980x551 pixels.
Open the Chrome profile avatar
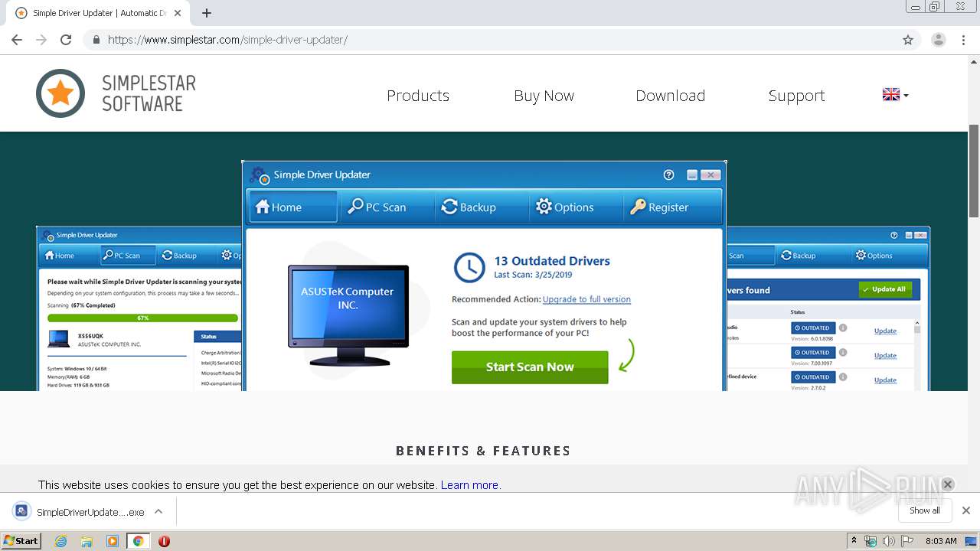pos(939,40)
